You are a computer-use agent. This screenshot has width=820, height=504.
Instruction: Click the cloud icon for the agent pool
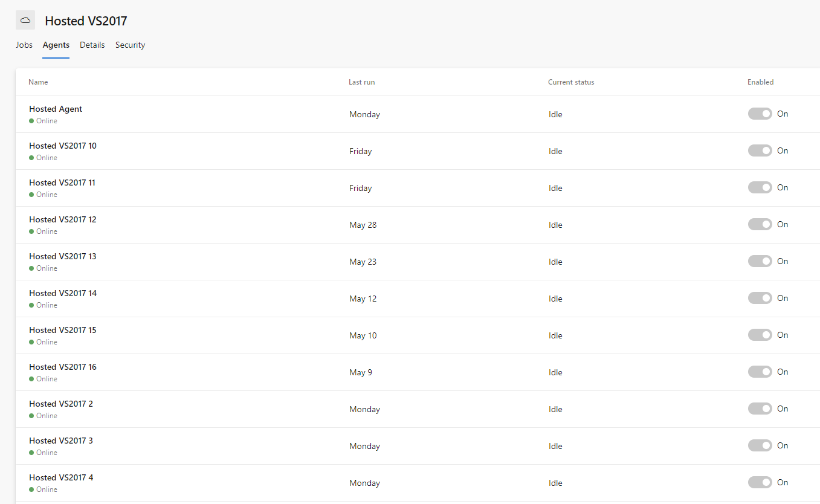pos(25,19)
